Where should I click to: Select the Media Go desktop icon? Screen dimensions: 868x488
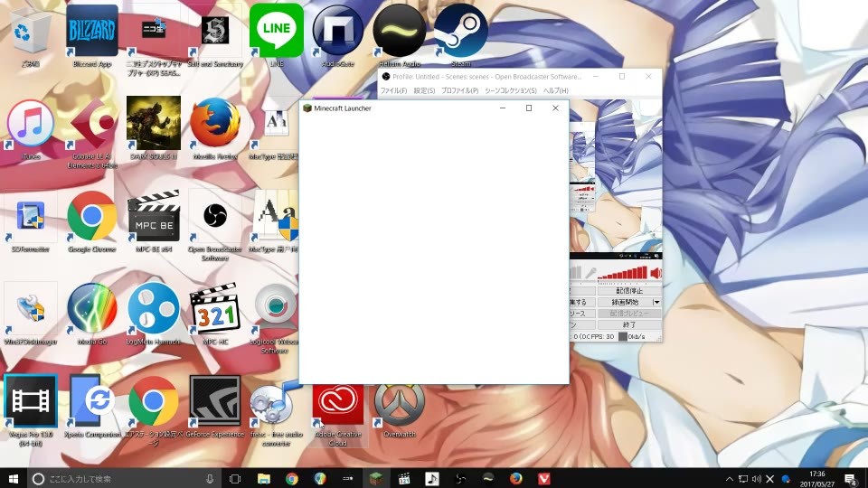coord(92,314)
